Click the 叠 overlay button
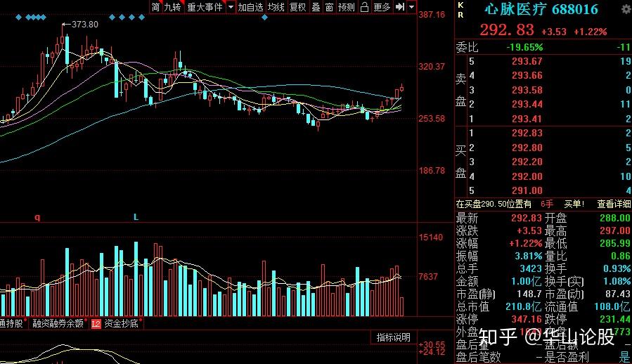 click(x=316, y=7)
